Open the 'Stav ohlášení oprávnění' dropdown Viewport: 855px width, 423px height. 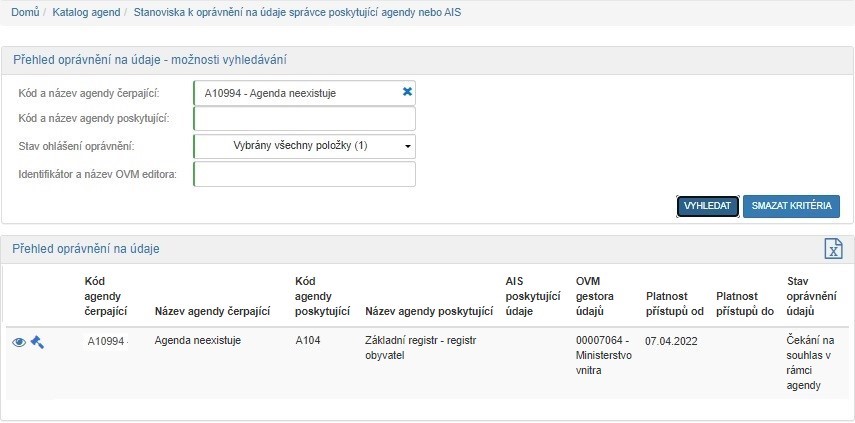coord(304,146)
